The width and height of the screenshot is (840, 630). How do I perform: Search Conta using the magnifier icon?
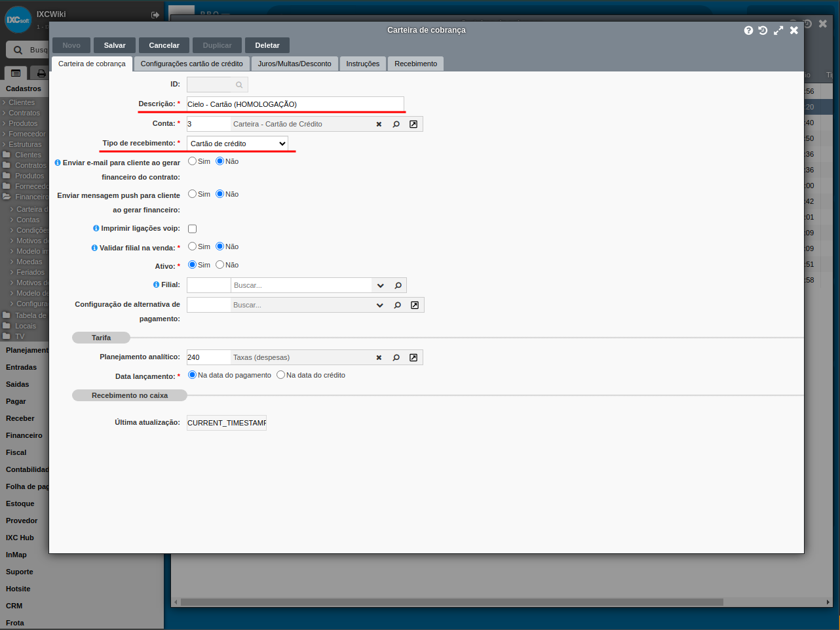coord(396,124)
